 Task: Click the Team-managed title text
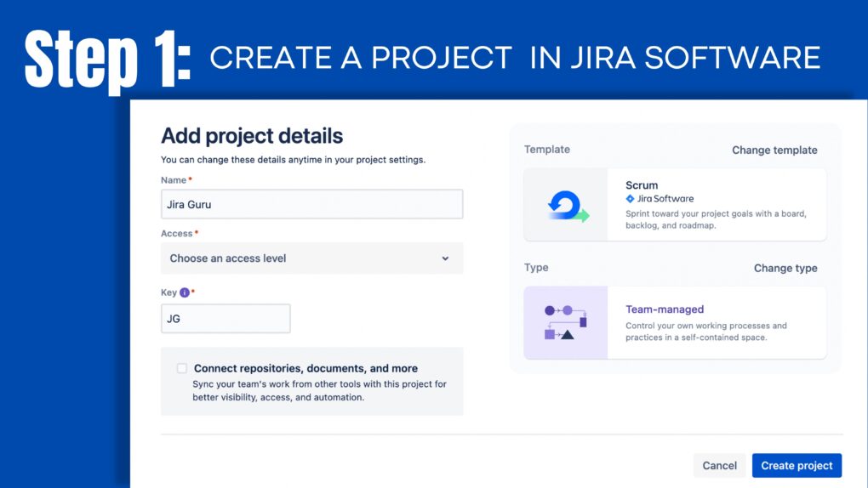coord(665,309)
